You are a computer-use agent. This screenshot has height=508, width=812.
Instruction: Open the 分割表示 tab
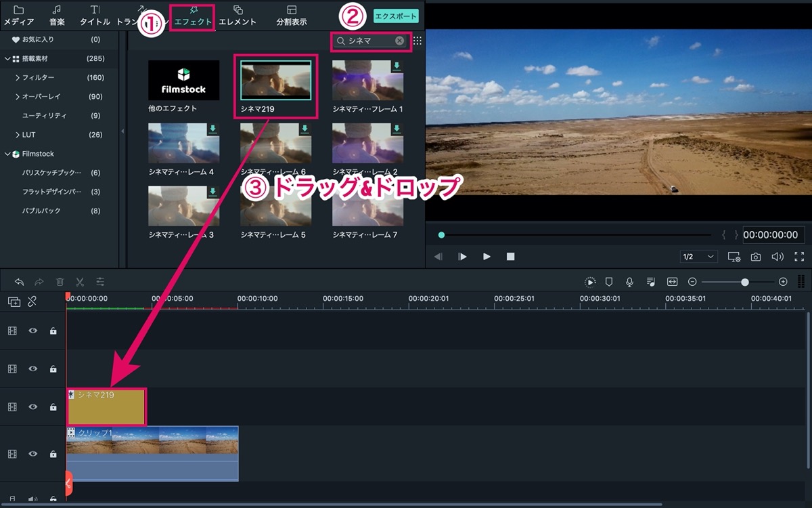point(292,16)
